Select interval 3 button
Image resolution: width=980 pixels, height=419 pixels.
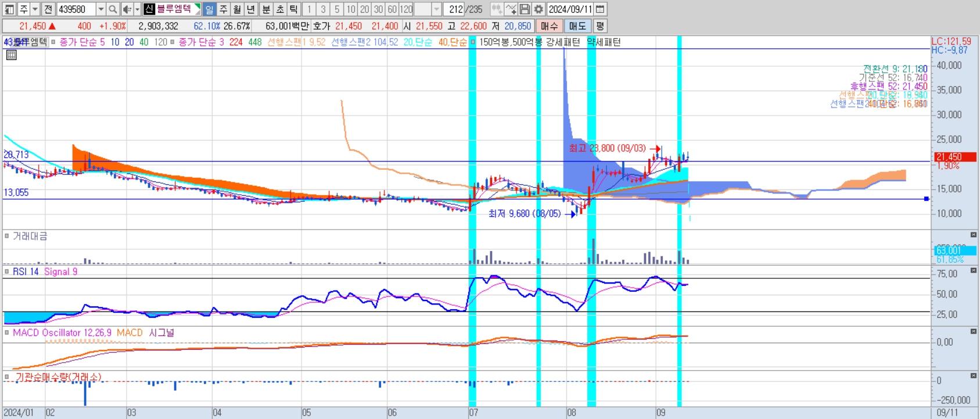click(323, 9)
